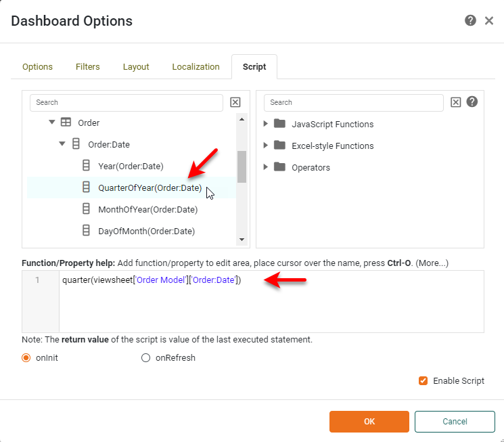
Task: Expand the Operators tree node
Action: [266, 167]
